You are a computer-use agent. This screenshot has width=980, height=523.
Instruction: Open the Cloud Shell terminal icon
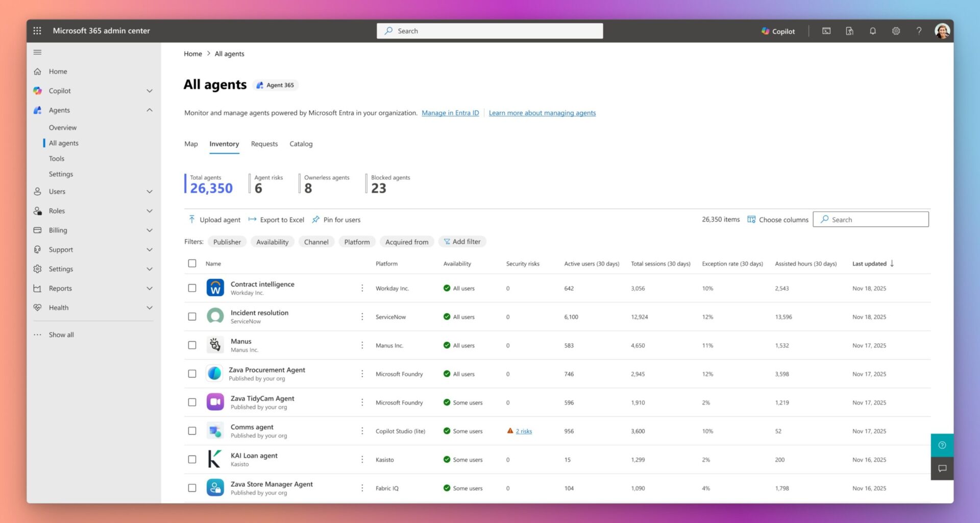point(826,31)
